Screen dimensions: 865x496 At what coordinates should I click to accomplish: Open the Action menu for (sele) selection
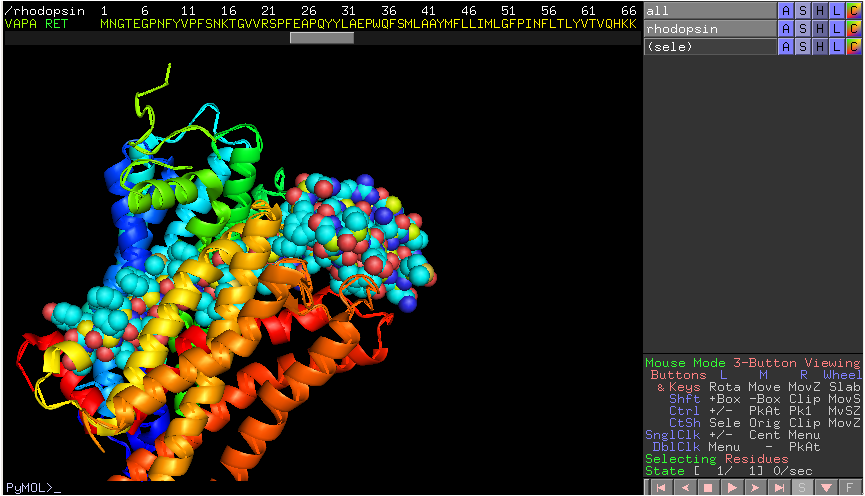click(786, 46)
